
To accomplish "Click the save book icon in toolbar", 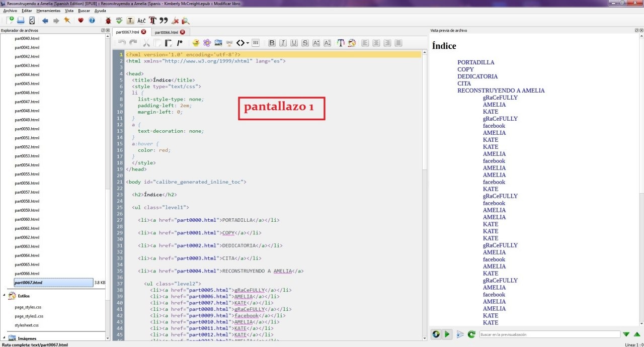I will [x=21, y=21].
